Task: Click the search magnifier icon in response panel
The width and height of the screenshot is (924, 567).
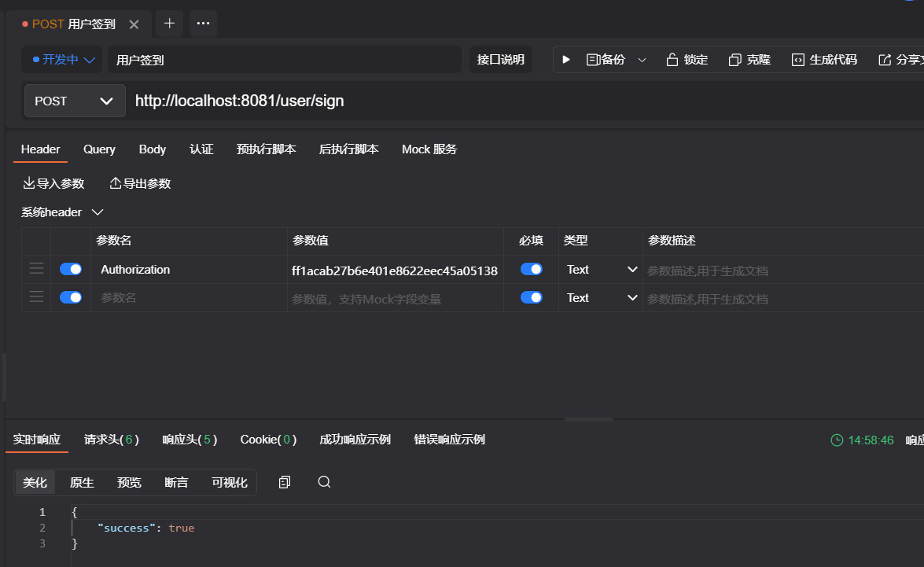Action: pyautogui.click(x=324, y=482)
